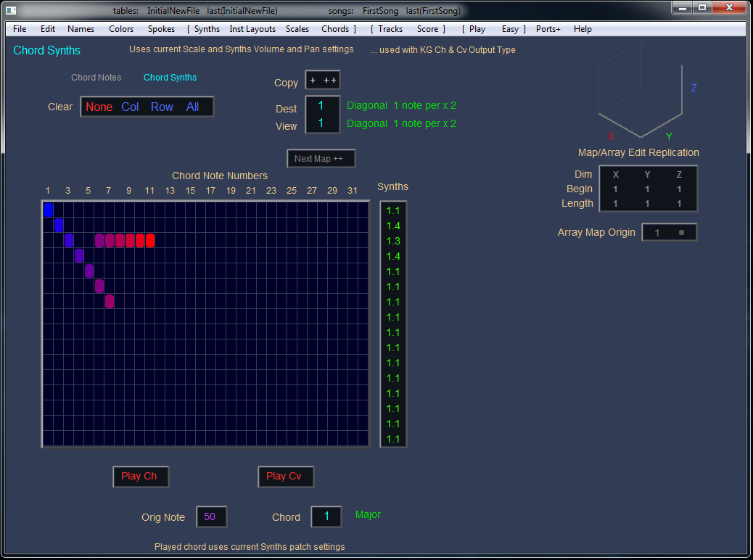Click the X column header in Dim table
The image size is (753, 560).
pyautogui.click(x=616, y=175)
